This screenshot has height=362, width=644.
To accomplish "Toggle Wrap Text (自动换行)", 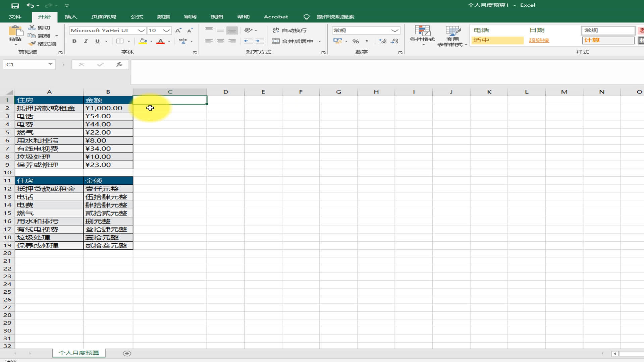I will click(290, 31).
